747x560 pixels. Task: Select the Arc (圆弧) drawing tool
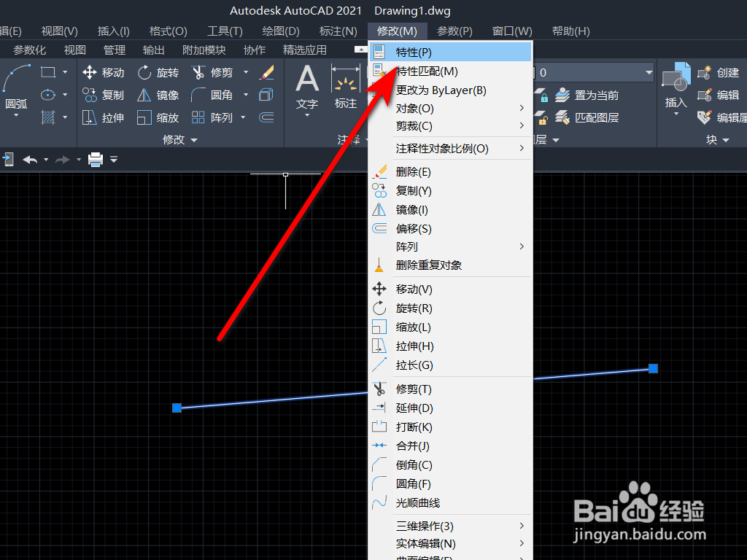point(16,87)
